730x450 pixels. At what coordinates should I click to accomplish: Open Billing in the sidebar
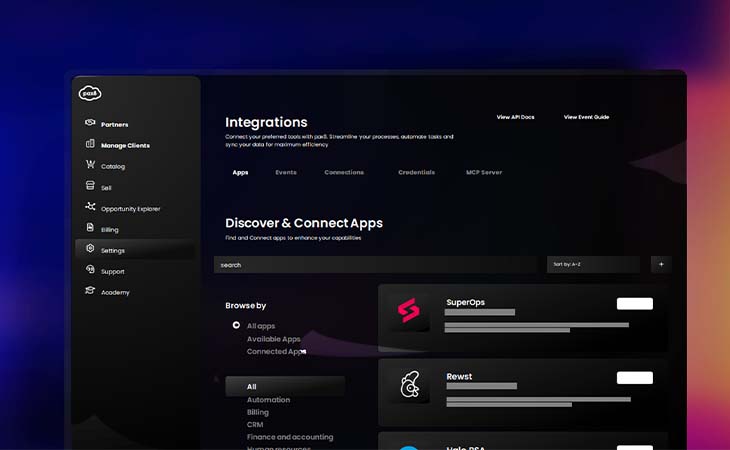tap(109, 230)
